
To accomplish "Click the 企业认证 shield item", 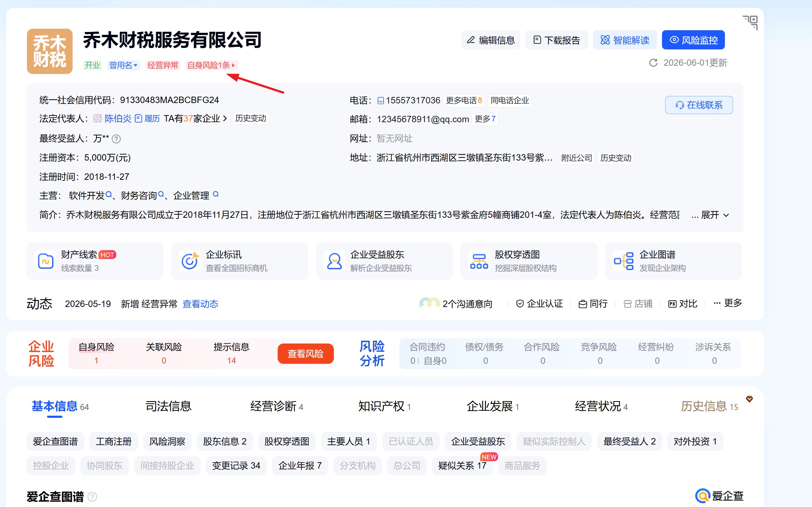I will point(539,304).
